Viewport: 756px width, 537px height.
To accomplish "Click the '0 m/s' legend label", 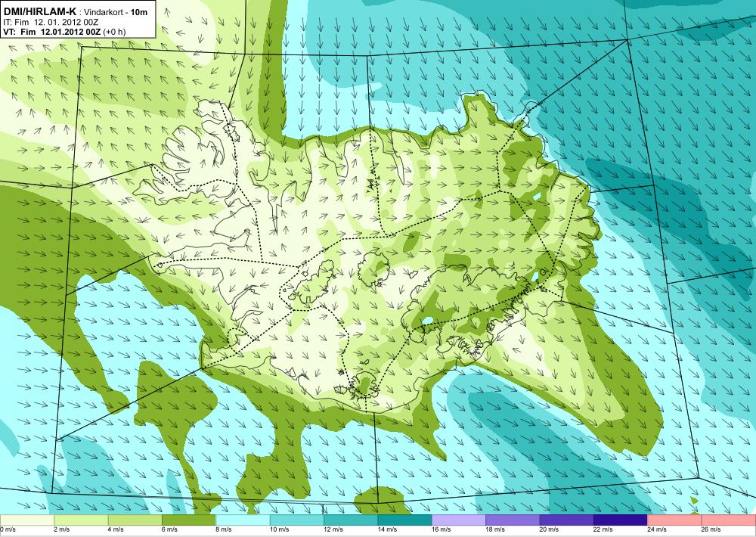I will pyautogui.click(x=8, y=529).
